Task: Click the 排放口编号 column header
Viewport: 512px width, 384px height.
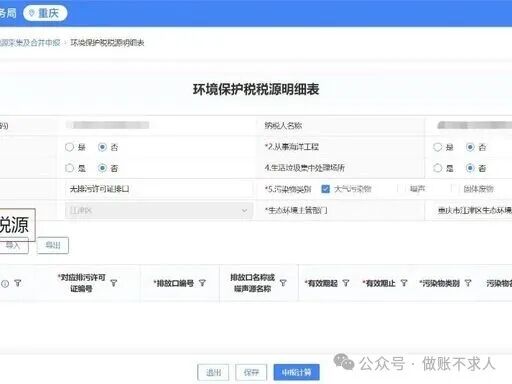Action: [174, 283]
